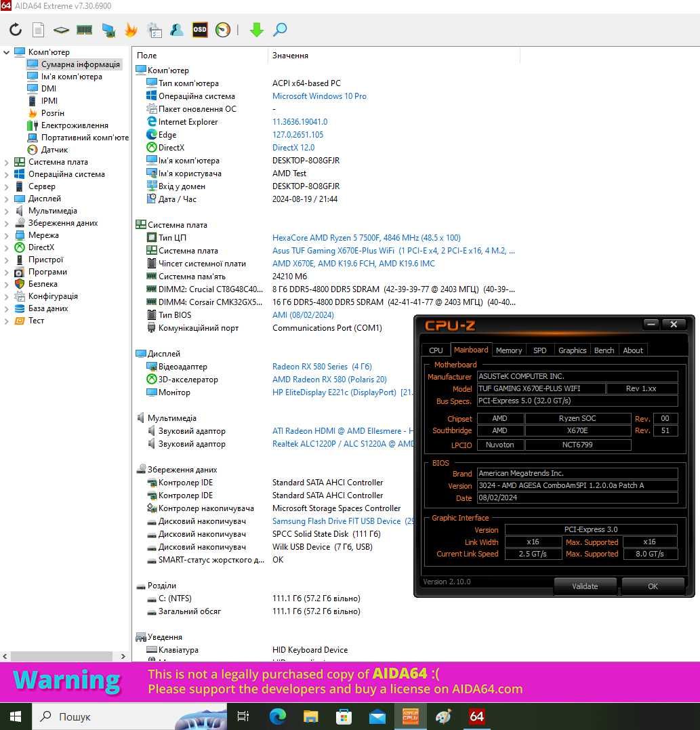700x730 pixels.
Task: Select IPMI tree item
Action: [49, 100]
